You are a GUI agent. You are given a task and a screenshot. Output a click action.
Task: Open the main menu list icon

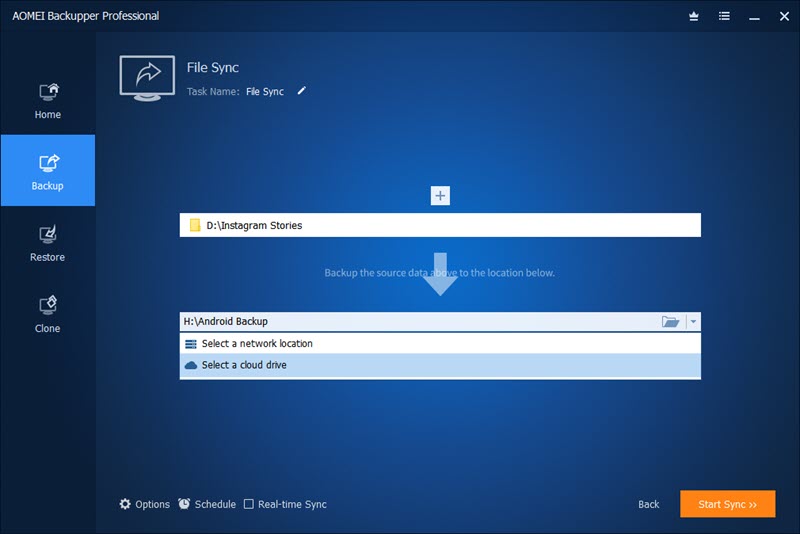724,16
